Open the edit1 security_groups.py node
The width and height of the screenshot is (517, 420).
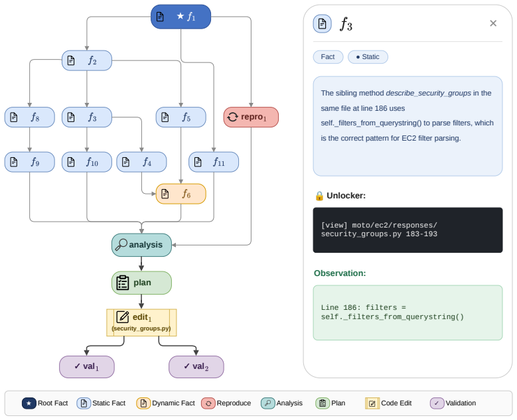point(141,322)
